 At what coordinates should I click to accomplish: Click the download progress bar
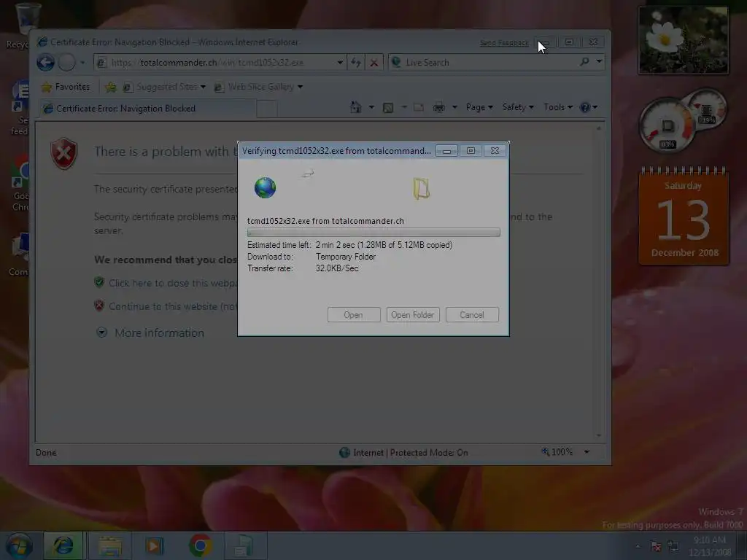(x=373, y=233)
